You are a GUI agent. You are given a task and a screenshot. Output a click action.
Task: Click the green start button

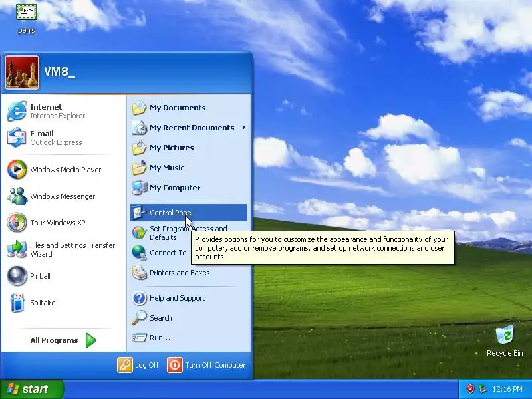click(31, 389)
